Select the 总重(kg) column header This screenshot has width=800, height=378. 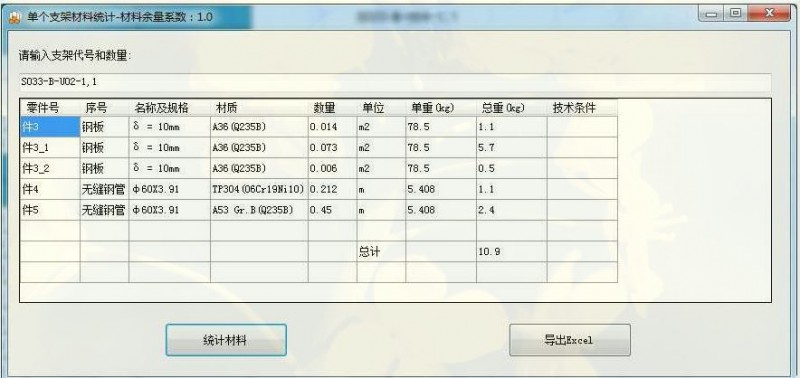pos(512,108)
